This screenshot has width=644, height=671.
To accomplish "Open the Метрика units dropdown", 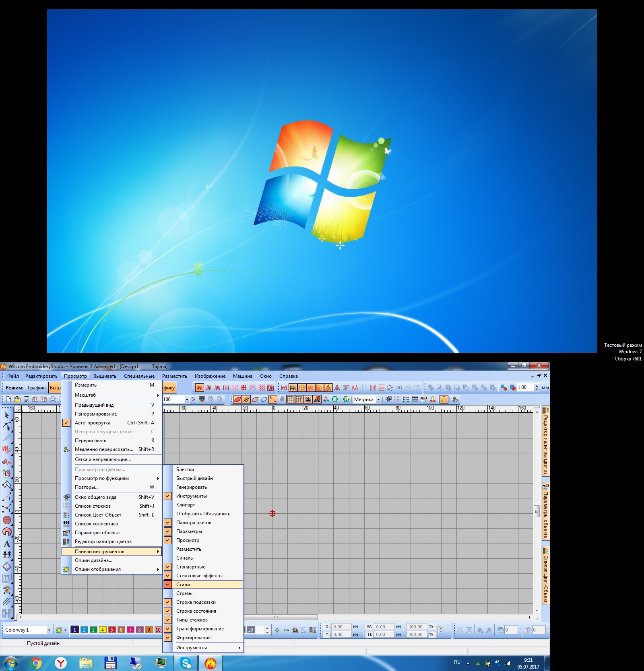I will point(378,399).
